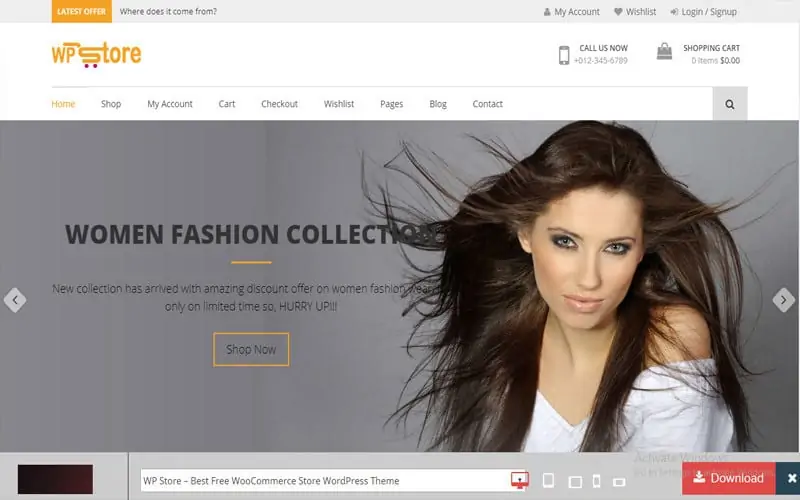800x500 pixels.
Task: Click 'Where does it come from?' ticker text
Action: [168, 11]
